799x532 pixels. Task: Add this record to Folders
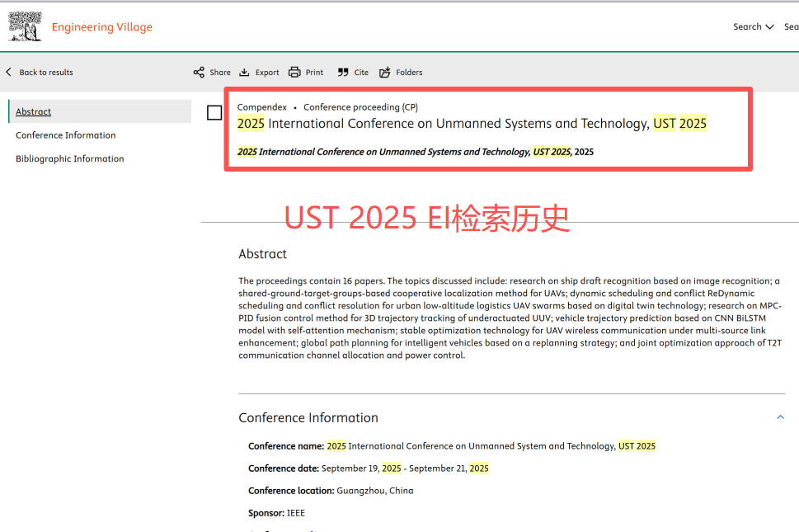pos(407,73)
